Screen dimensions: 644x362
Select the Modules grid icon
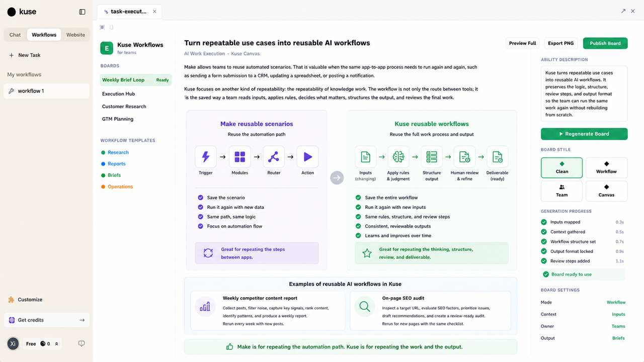click(x=240, y=157)
